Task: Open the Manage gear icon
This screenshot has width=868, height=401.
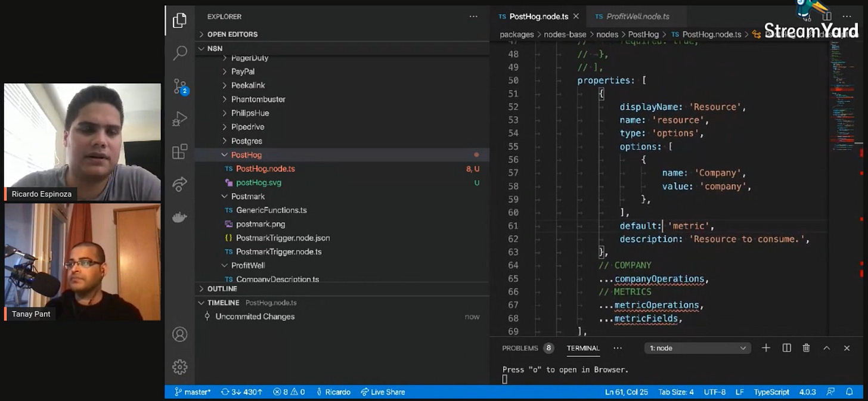Action: click(179, 366)
